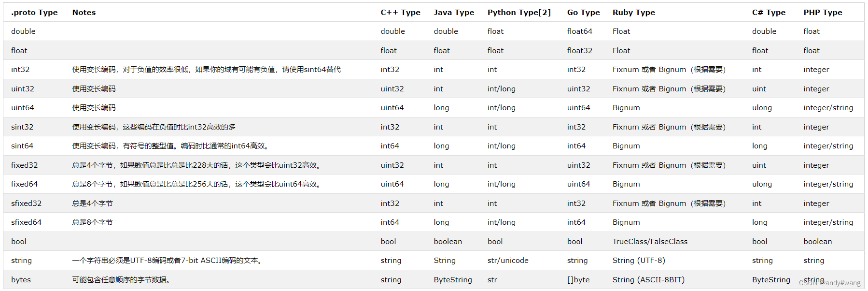868x291 pixels.
Task: Click the "Go Type" column header
Action: [583, 13]
